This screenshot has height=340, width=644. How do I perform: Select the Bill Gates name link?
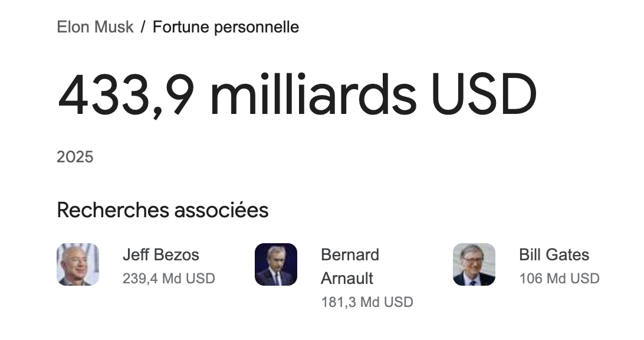coord(554,255)
